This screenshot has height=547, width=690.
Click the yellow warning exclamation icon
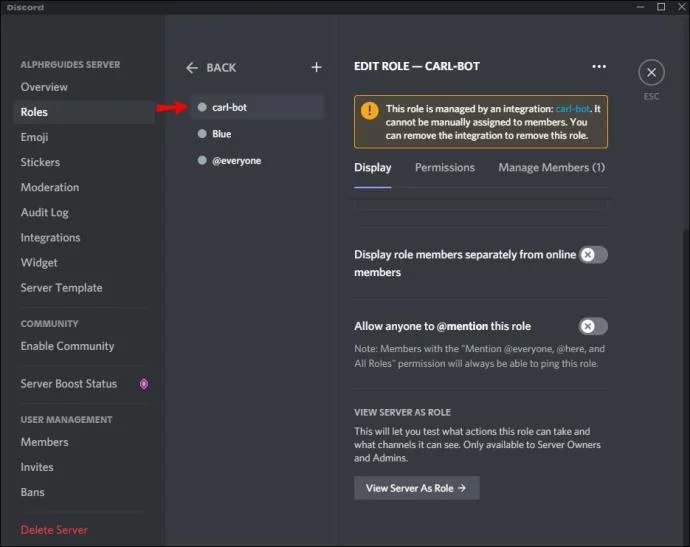370,110
